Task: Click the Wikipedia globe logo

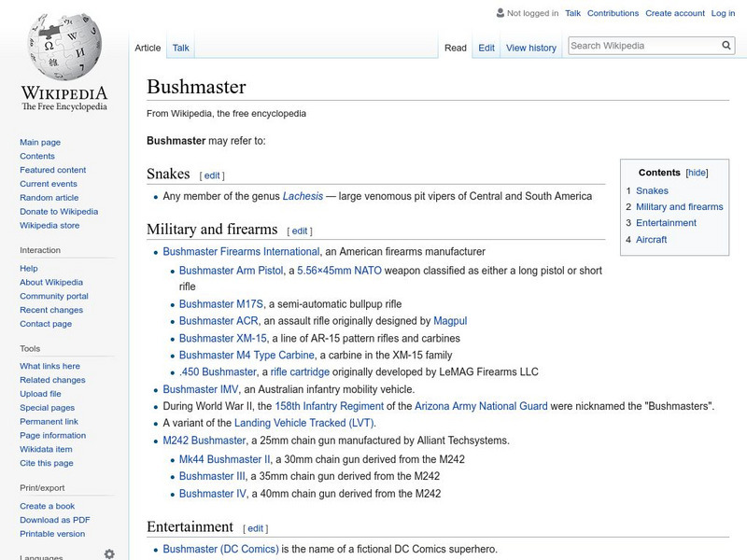Action: [64, 47]
